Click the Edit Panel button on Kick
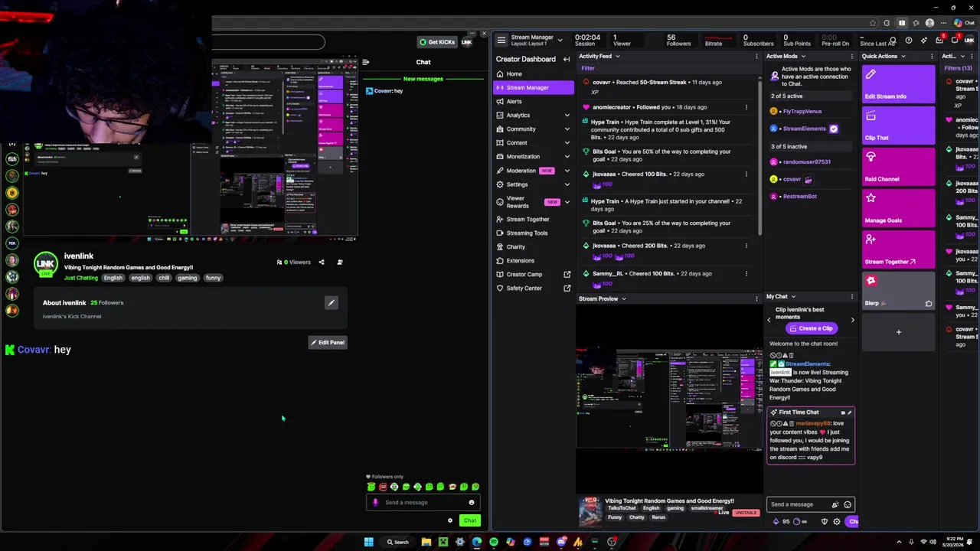Image resolution: width=980 pixels, height=551 pixels. (x=328, y=342)
